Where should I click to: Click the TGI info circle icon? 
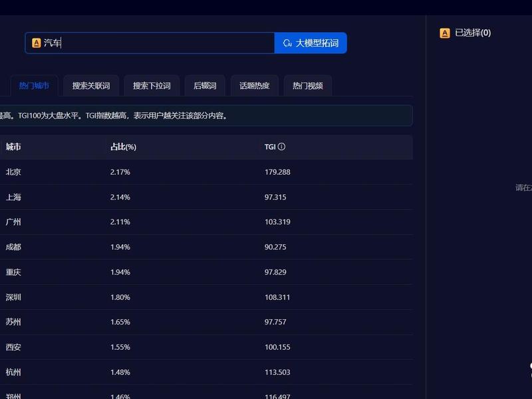(281, 146)
